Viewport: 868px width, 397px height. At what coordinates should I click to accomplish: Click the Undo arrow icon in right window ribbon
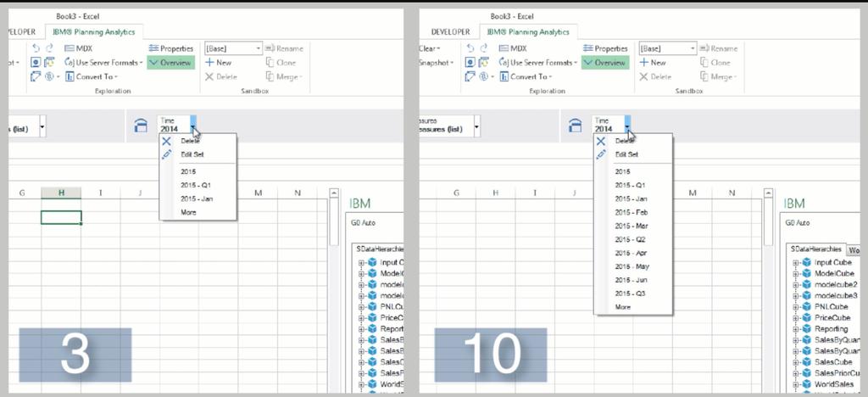coord(470,48)
